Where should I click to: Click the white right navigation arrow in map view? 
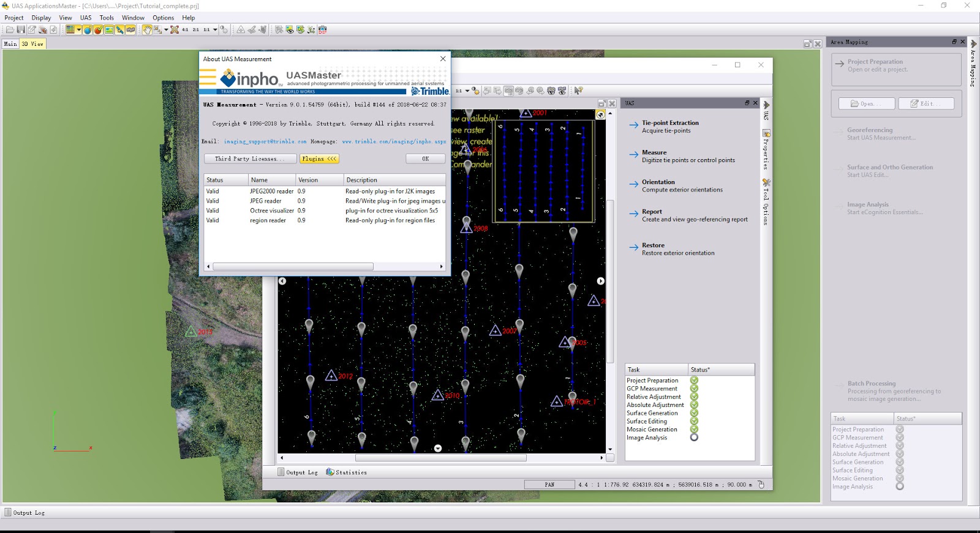[601, 281]
